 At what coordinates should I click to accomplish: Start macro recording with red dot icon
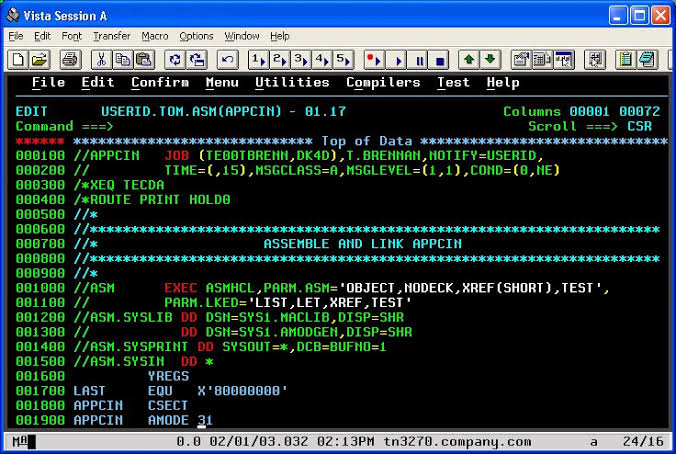pos(374,59)
